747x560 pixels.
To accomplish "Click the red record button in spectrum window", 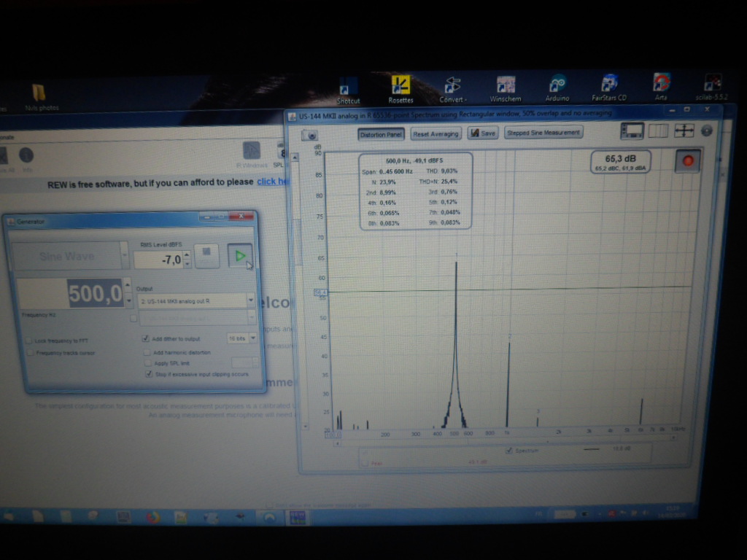I will point(686,161).
